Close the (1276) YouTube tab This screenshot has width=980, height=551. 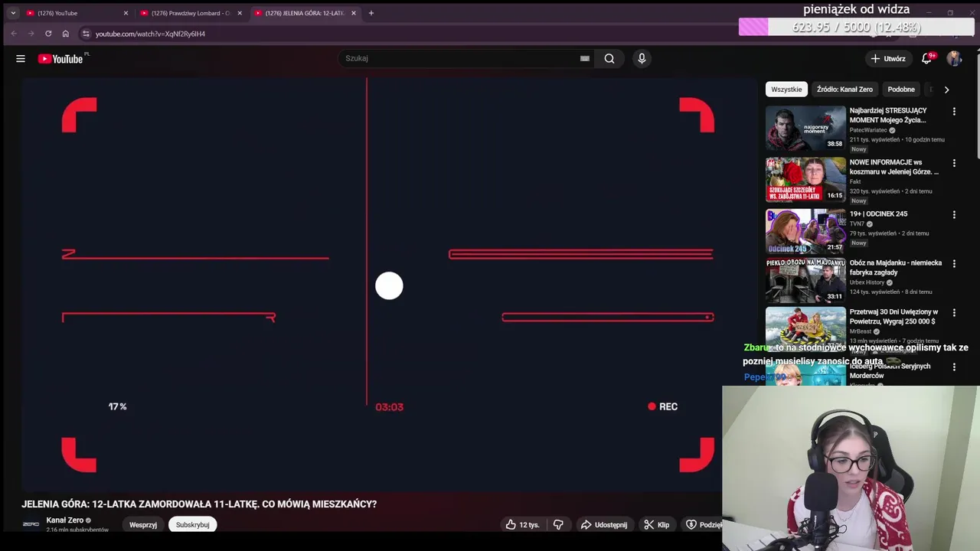(x=126, y=13)
